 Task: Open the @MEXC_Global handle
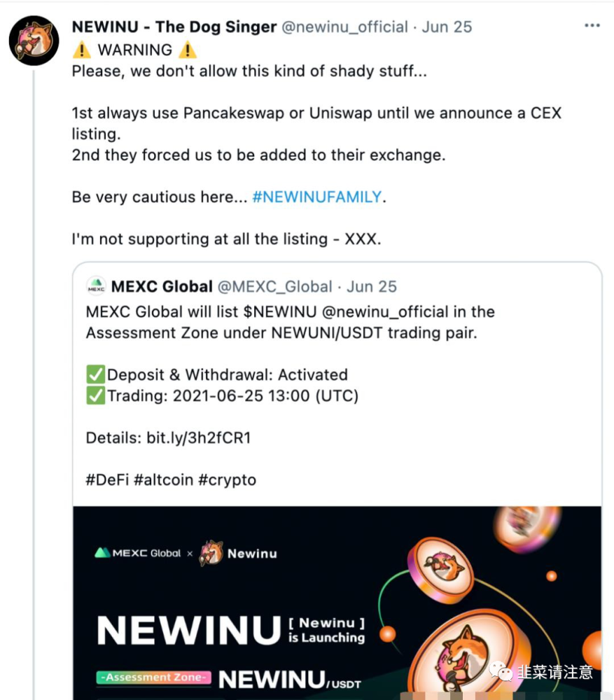click(275, 286)
